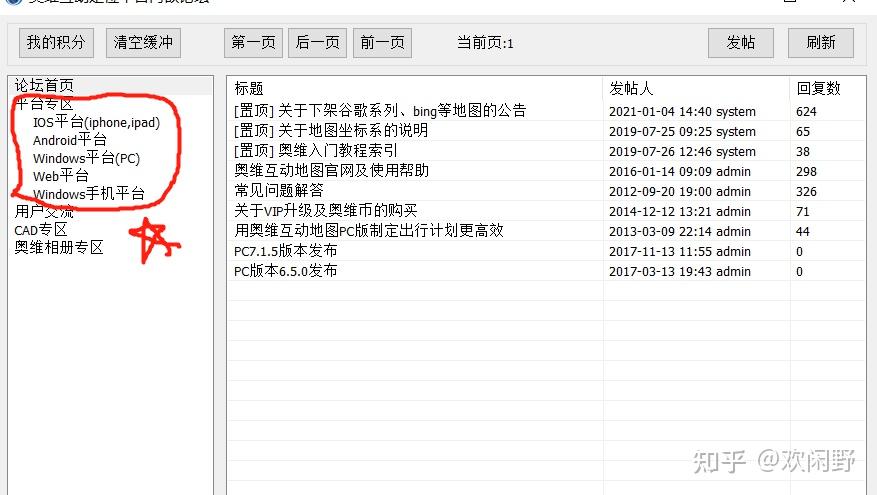Click reply count 38
The height and width of the screenshot is (495, 877).
(x=803, y=152)
